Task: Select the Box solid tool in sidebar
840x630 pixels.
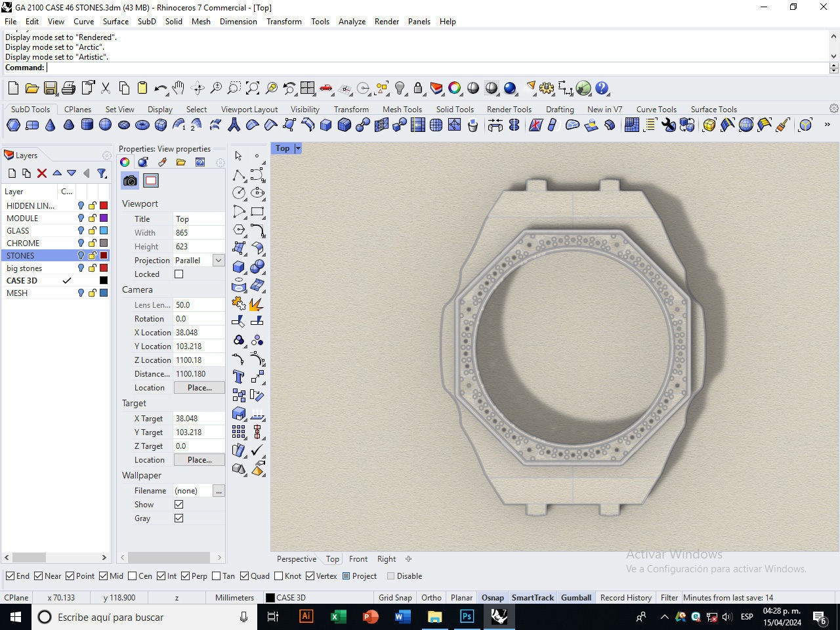Action: coord(239,266)
